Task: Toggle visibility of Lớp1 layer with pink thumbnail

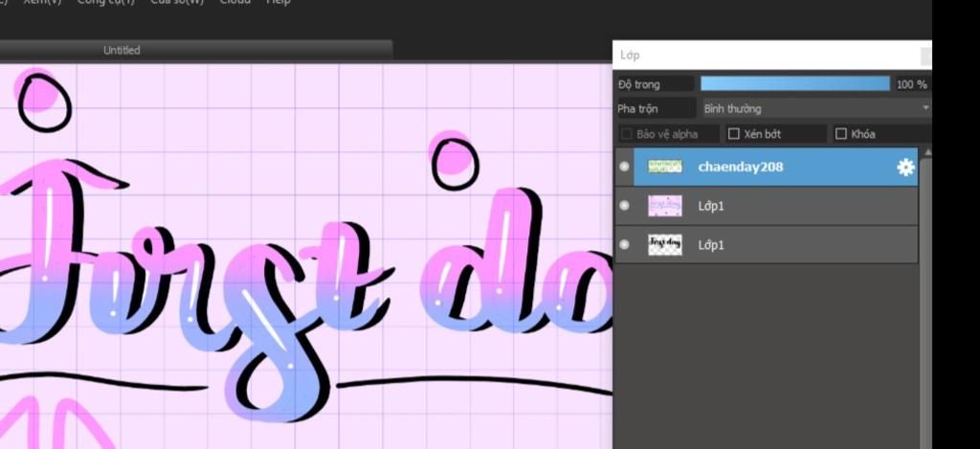Action: pos(624,206)
